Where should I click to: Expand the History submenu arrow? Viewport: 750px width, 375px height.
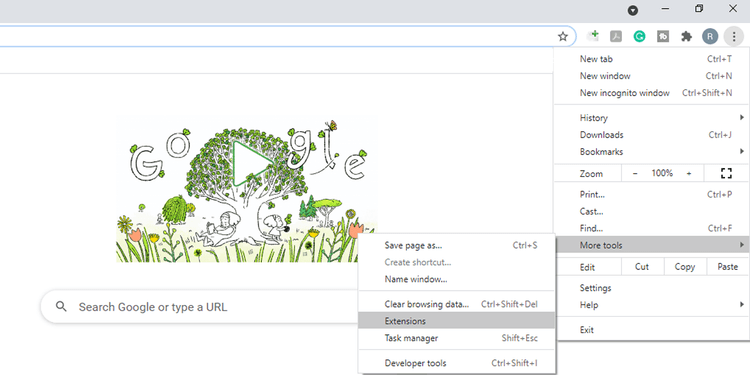[x=741, y=118]
